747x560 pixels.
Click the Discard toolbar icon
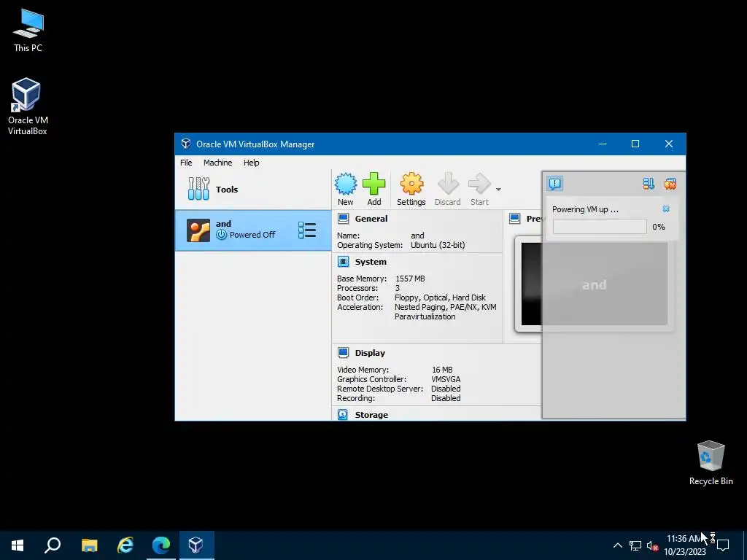(x=448, y=184)
